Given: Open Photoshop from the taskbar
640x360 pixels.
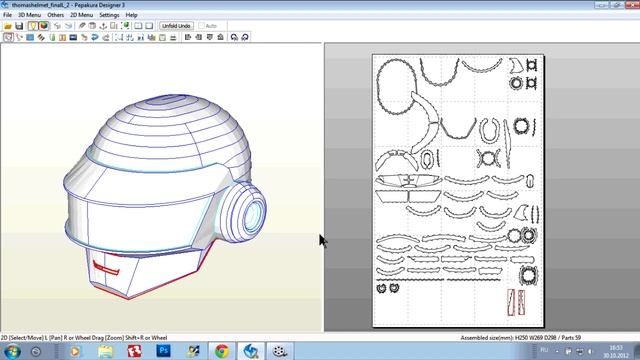Looking at the screenshot, I should [x=164, y=351].
